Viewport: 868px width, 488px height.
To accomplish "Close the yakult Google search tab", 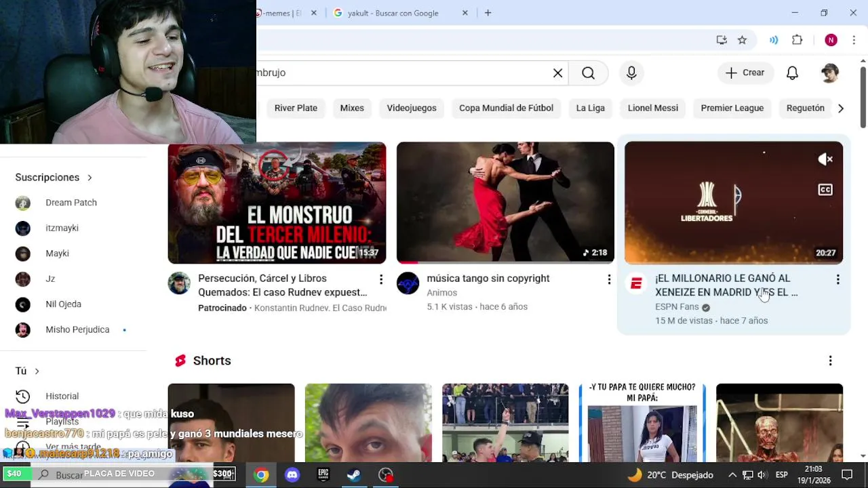I will [x=465, y=13].
